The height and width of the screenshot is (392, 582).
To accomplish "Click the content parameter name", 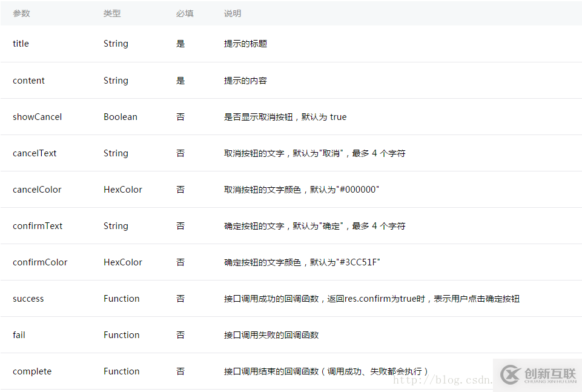I will click(28, 80).
